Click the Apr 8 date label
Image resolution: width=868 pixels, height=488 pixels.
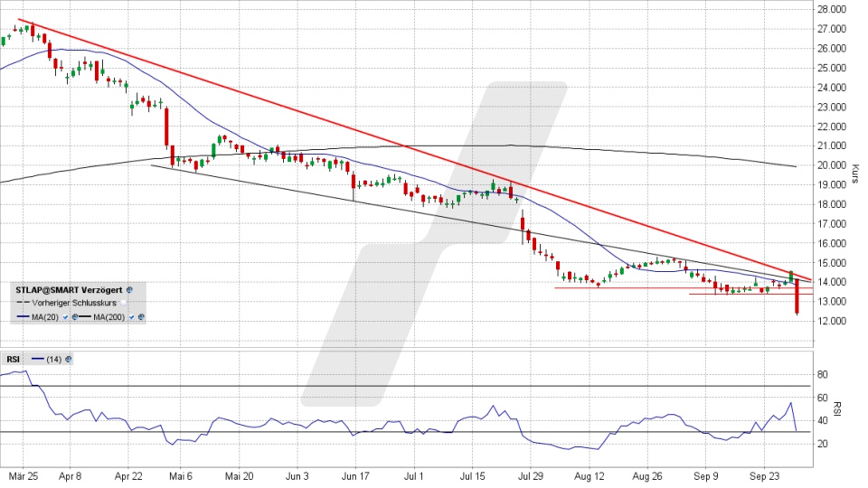click(x=71, y=477)
